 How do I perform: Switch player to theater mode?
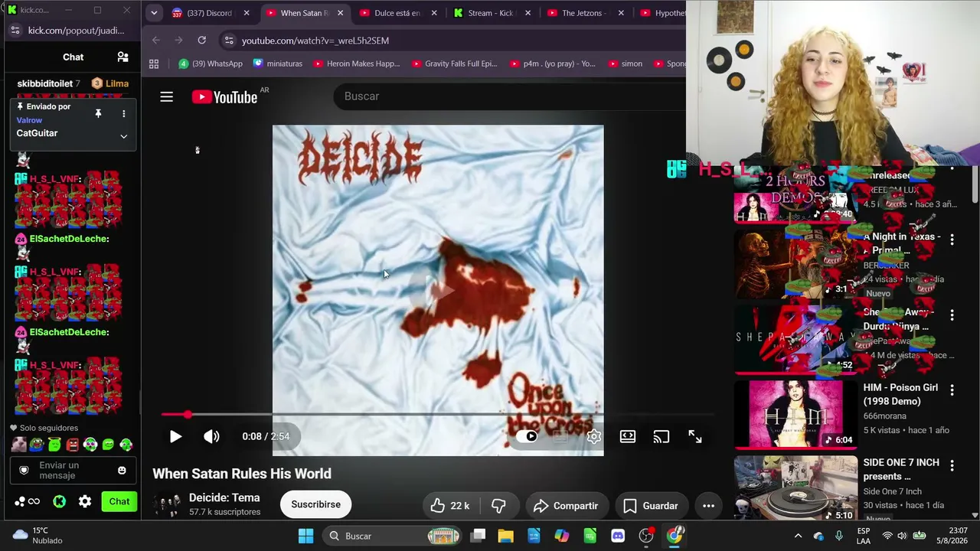pos(628,436)
